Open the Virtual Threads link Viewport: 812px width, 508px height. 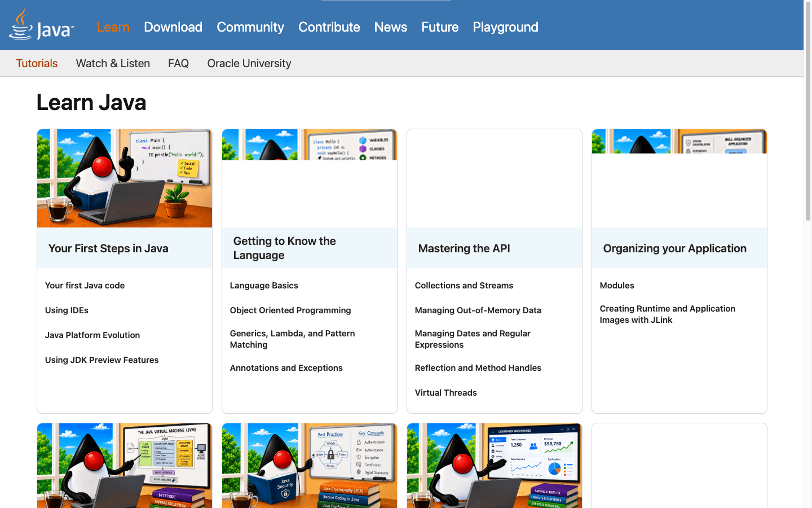coord(446,393)
